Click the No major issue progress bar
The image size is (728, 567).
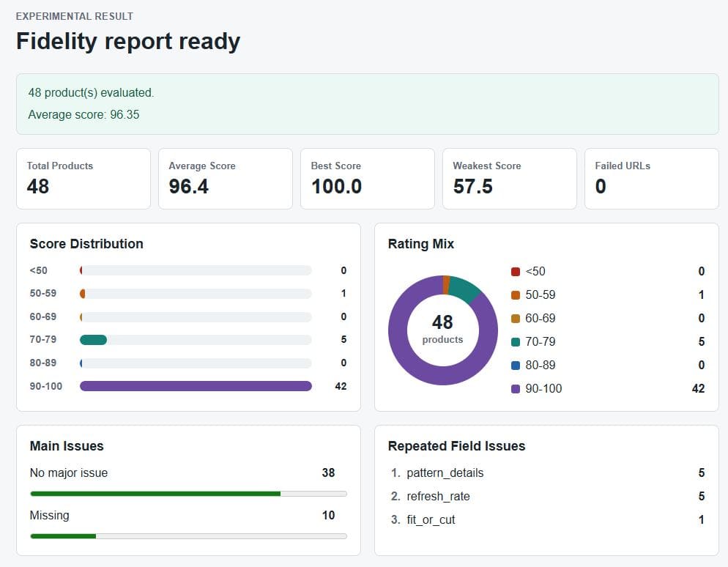[188, 494]
